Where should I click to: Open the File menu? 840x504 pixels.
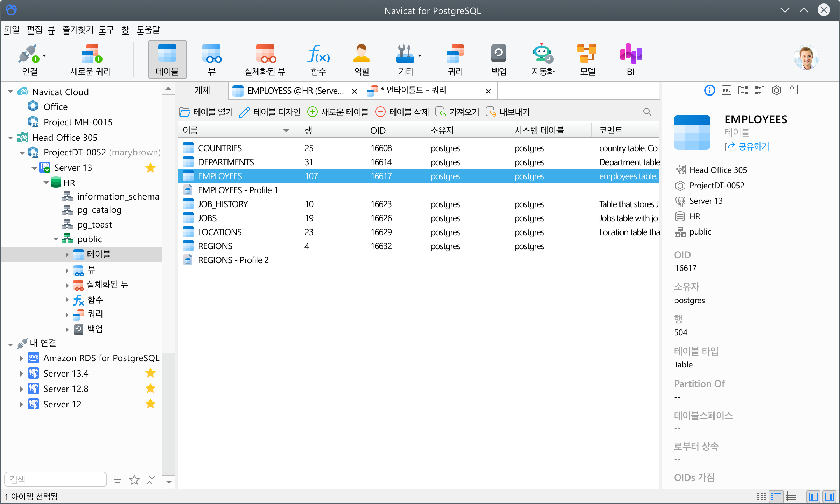(x=12, y=30)
